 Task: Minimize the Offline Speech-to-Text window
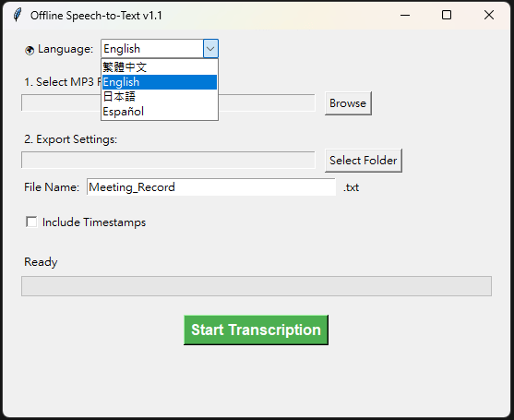coord(405,15)
